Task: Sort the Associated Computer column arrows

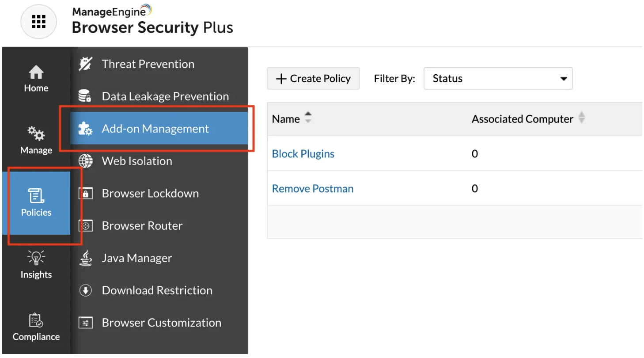Action: tap(582, 118)
